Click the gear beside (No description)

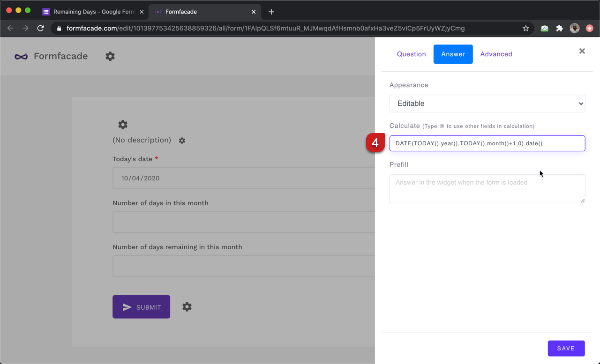point(182,141)
